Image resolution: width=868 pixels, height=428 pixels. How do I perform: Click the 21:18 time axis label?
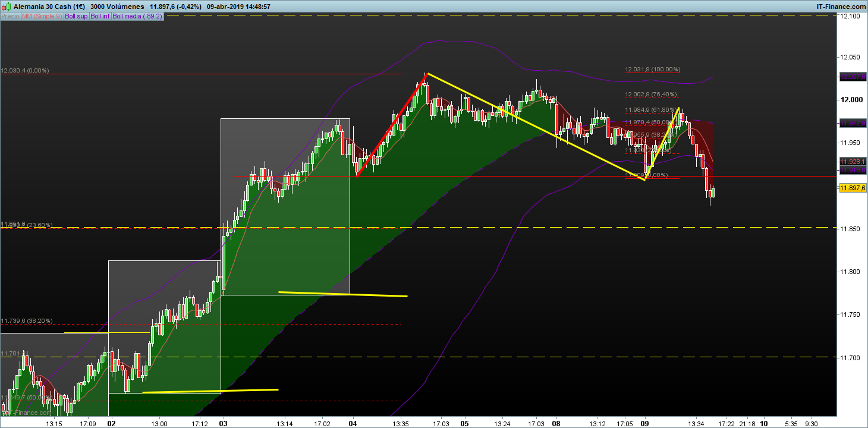pos(748,424)
